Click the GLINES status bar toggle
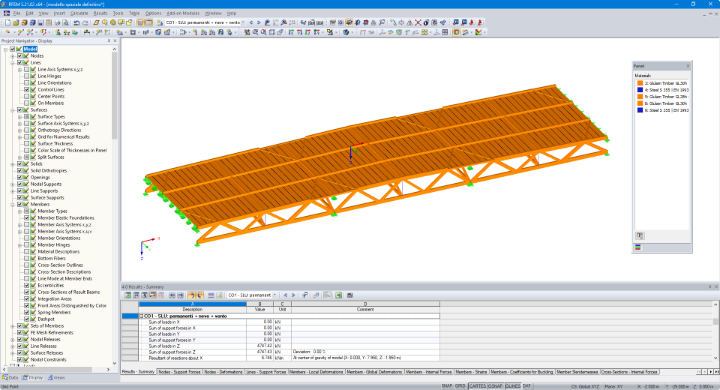The width and height of the screenshot is (720, 390). 512,386
